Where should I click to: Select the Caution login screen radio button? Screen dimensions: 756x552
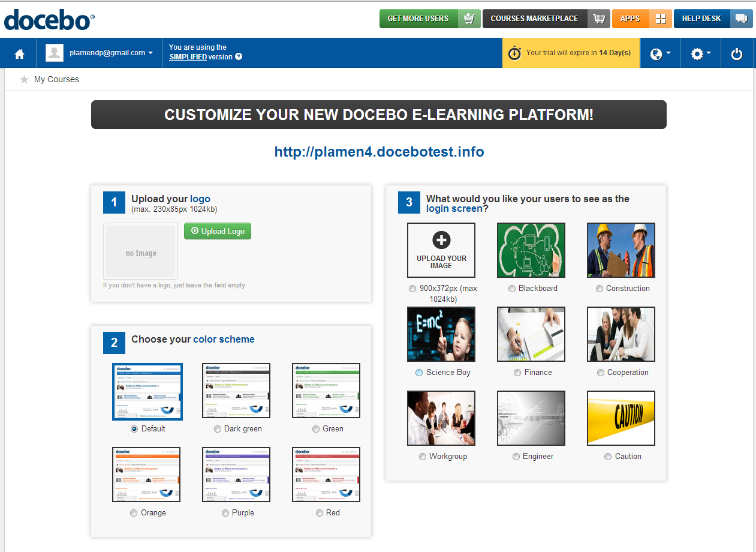click(609, 457)
